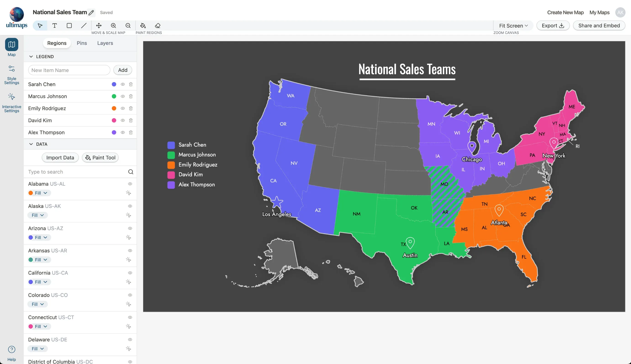The height and width of the screenshot is (364, 631).
Task: Open Share and Embed
Action: point(599,25)
